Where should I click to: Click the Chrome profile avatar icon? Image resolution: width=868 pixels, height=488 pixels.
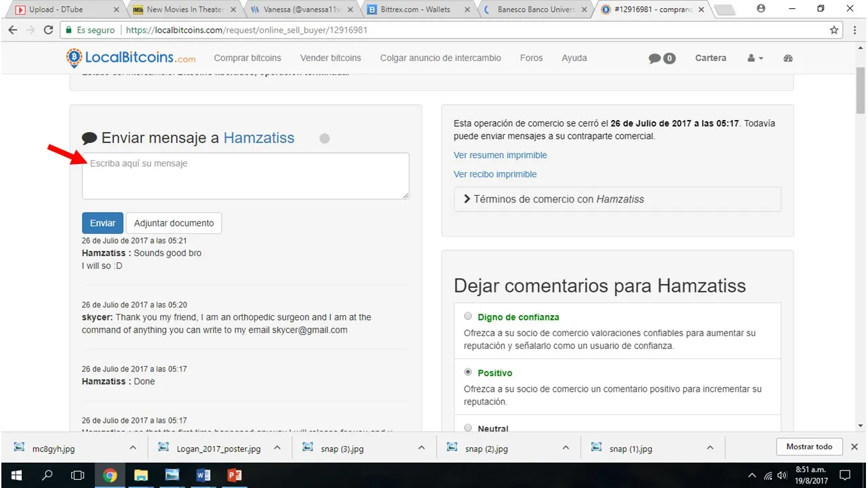click(761, 9)
